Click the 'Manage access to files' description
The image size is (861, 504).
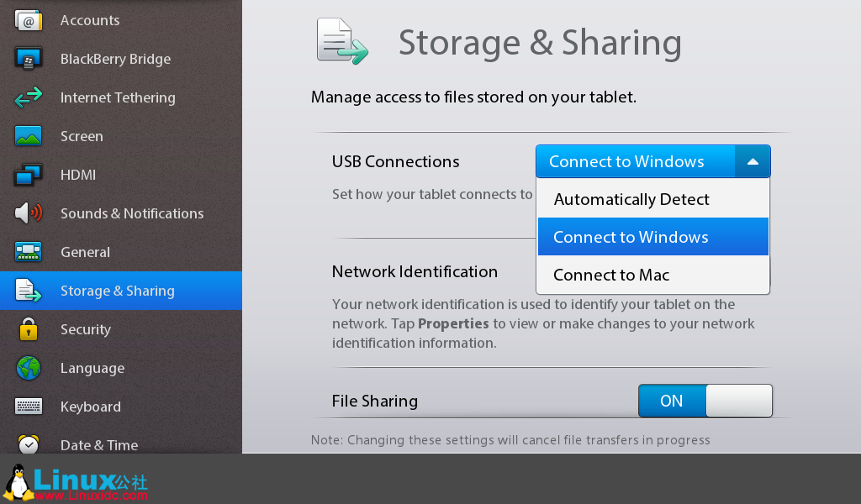[473, 97]
